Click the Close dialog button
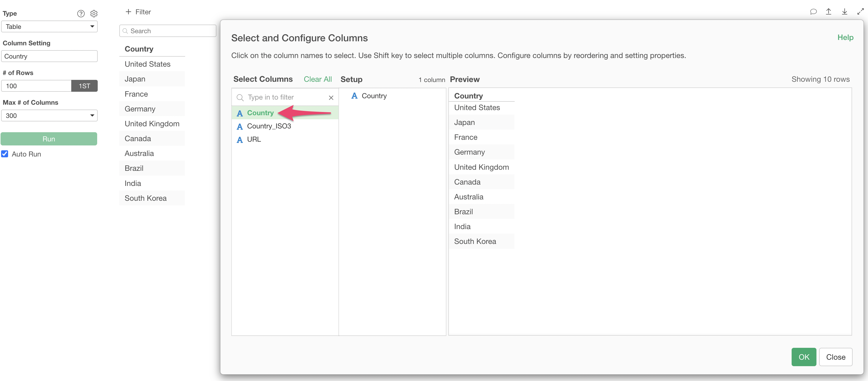The image size is (868, 381). [835, 357]
